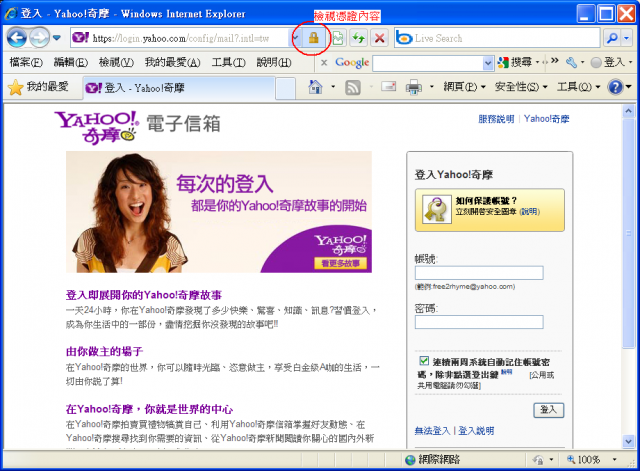Open the Home button dropdown arrow
640x471 pixels.
coord(333,87)
